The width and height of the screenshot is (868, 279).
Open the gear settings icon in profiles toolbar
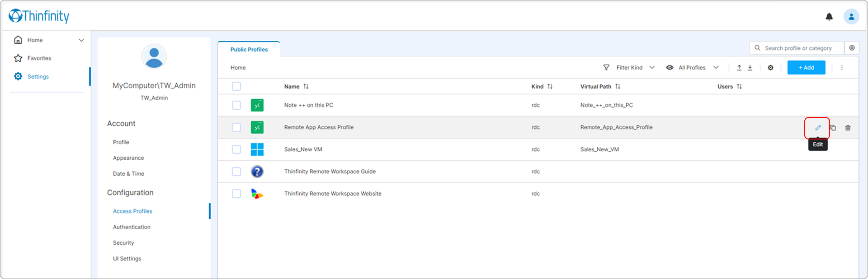(x=770, y=68)
